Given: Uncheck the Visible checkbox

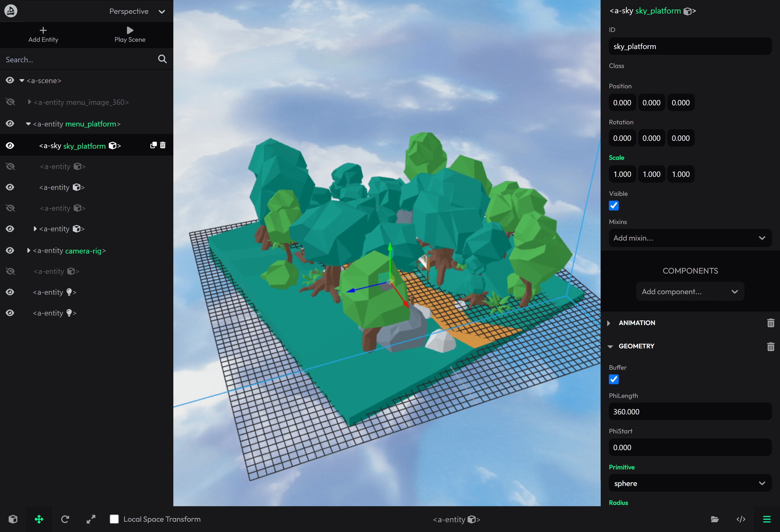Looking at the screenshot, I should [613, 205].
